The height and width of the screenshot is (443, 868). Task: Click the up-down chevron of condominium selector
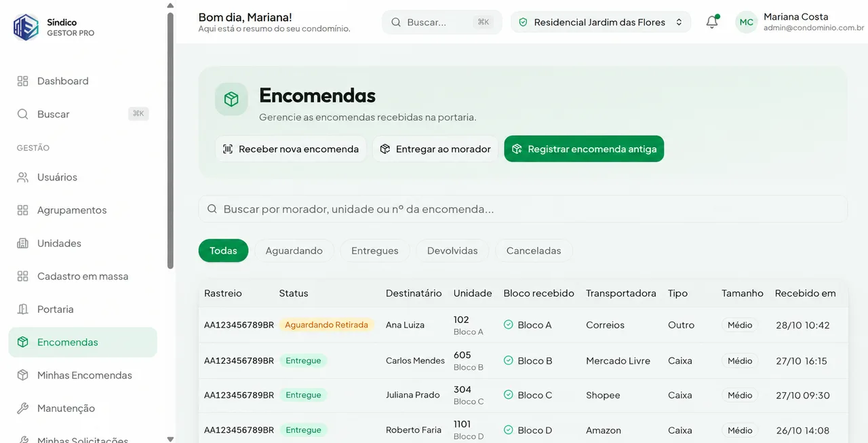pyautogui.click(x=679, y=22)
